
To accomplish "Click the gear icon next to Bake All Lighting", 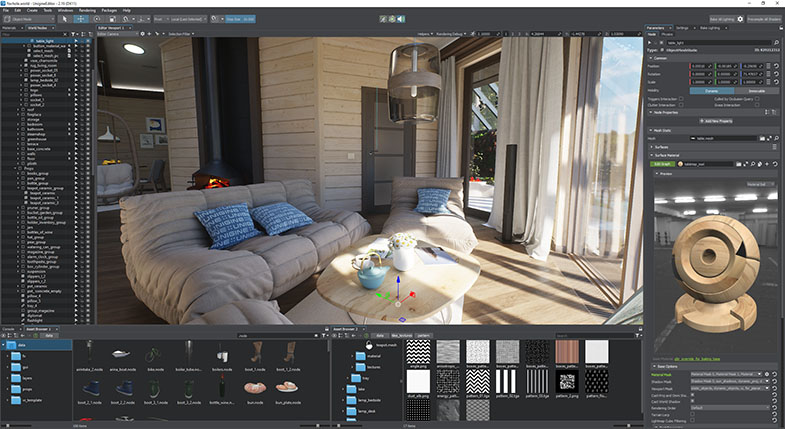I will coord(740,19).
